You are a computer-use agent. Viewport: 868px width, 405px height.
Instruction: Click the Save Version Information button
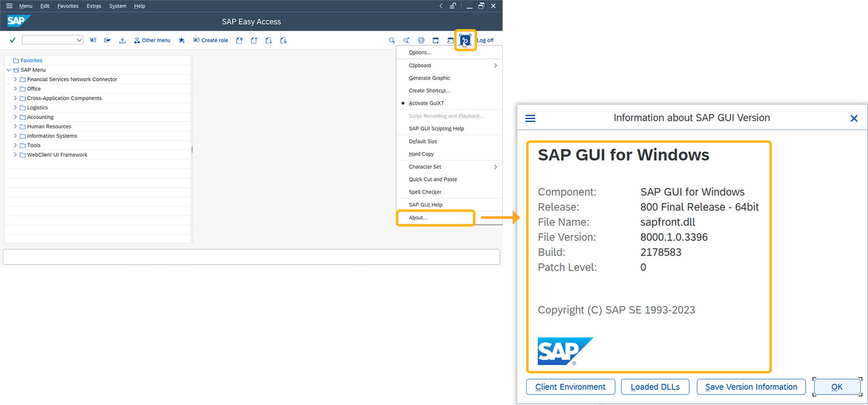click(751, 387)
